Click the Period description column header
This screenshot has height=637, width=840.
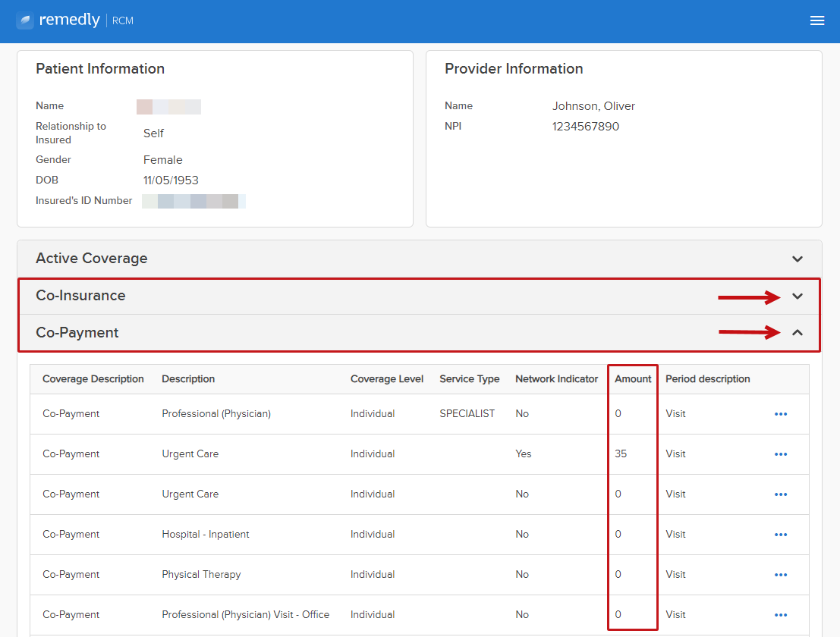(708, 379)
